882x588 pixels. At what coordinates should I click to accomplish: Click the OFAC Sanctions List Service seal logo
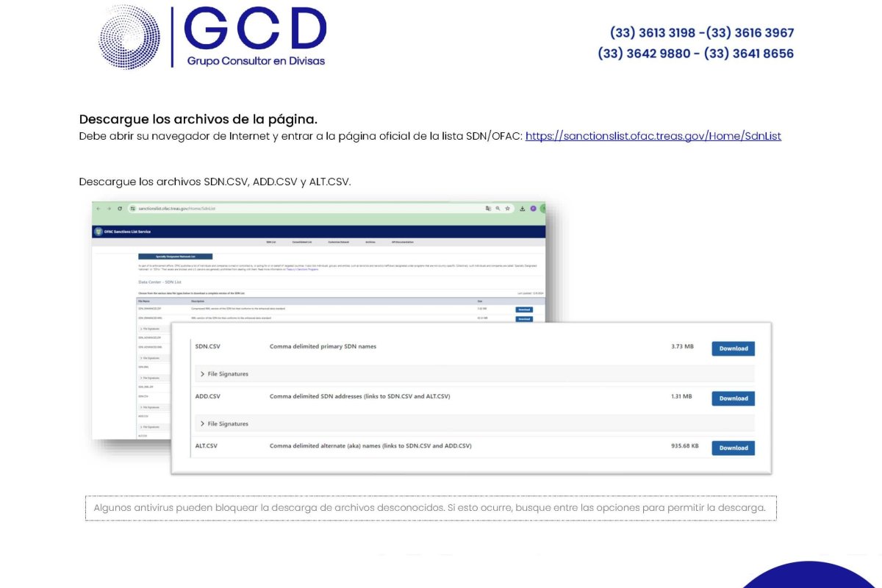(98, 232)
